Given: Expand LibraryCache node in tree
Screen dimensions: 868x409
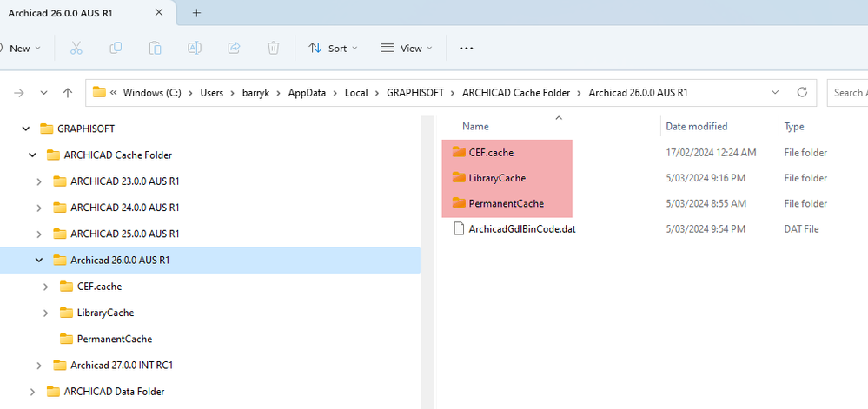Looking at the screenshot, I should click(x=45, y=313).
